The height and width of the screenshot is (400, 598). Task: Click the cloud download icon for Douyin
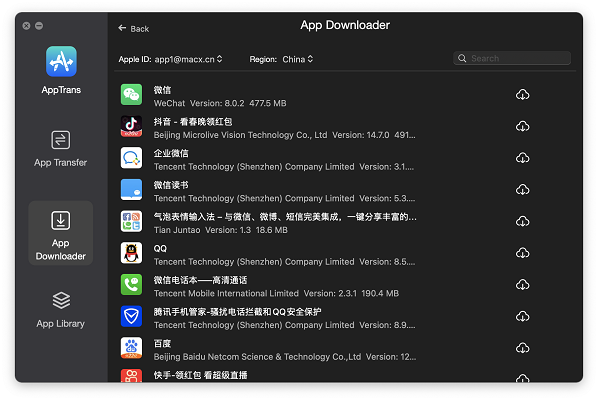[522, 126]
